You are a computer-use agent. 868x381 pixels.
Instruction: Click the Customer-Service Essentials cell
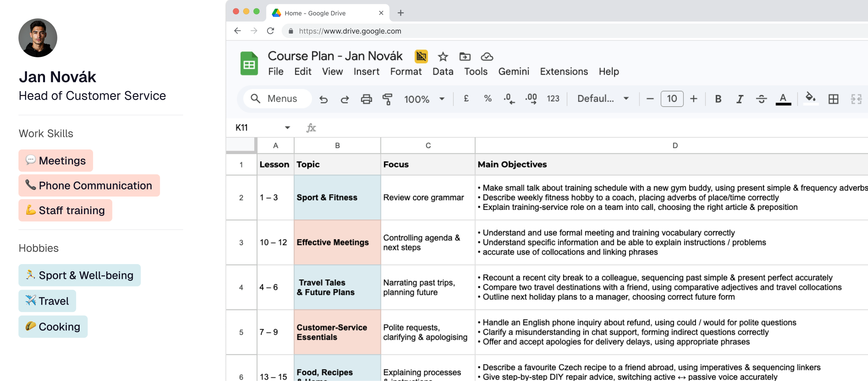click(337, 332)
